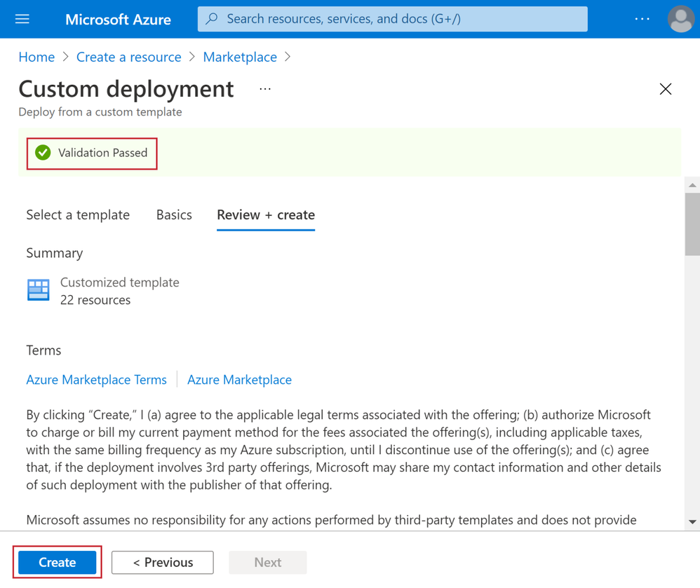700x588 pixels.
Task: Click the scrollbar down arrow
Action: tap(692, 522)
